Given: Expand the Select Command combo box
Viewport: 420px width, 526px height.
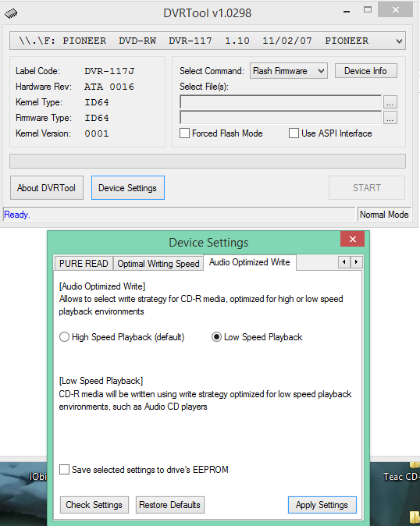Looking at the screenshot, I should click(x=289, y=71).
